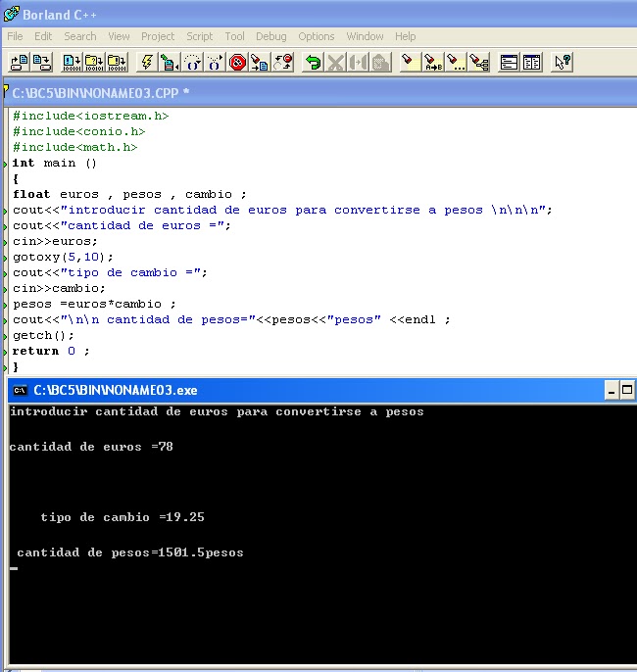This screenshot has width=637, height=672.
Task: Click gutter marker beside 'return 0 ;' line
Action: tap(5, 352)
